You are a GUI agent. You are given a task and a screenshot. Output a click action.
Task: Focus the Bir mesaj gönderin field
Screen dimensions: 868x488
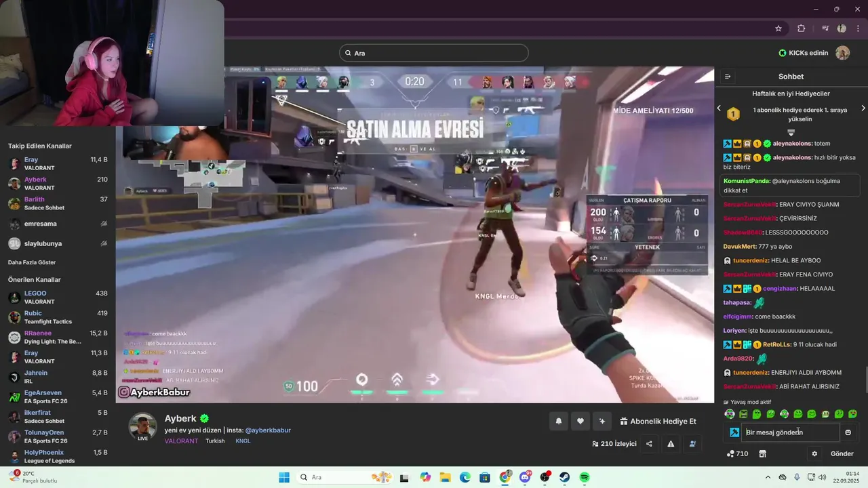[x=791, y=432]
